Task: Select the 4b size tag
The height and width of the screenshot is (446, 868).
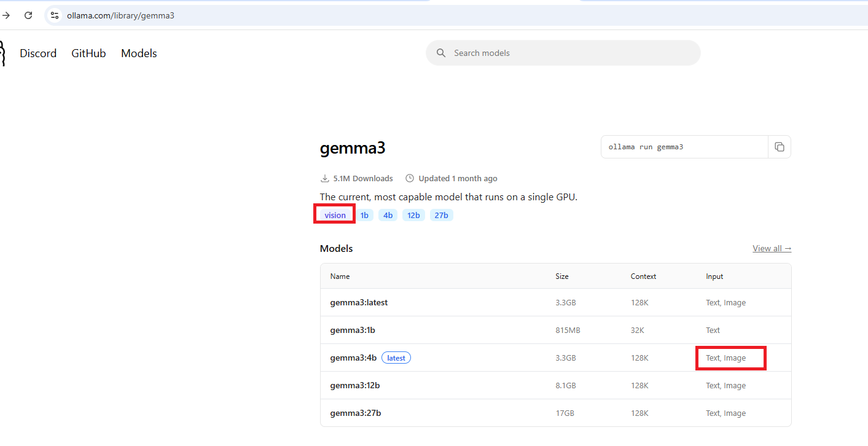Action: pyautogui.click(x=388, y=215)
